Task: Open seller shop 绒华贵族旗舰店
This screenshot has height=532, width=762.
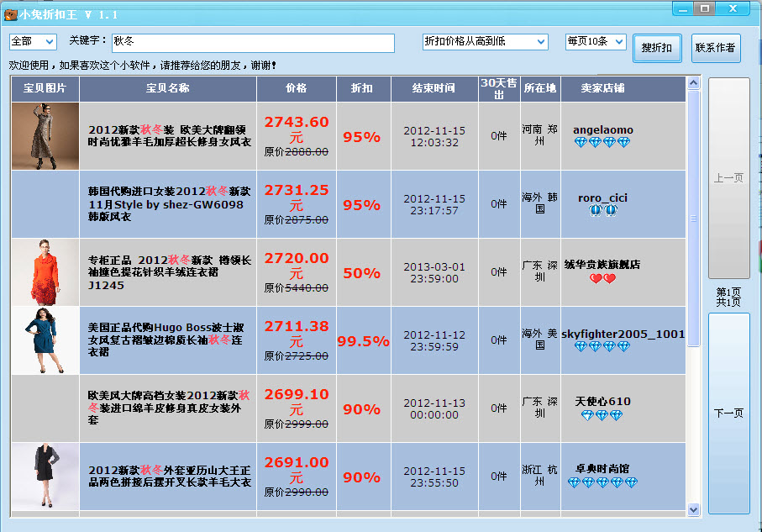Action: tap(602, 265)
